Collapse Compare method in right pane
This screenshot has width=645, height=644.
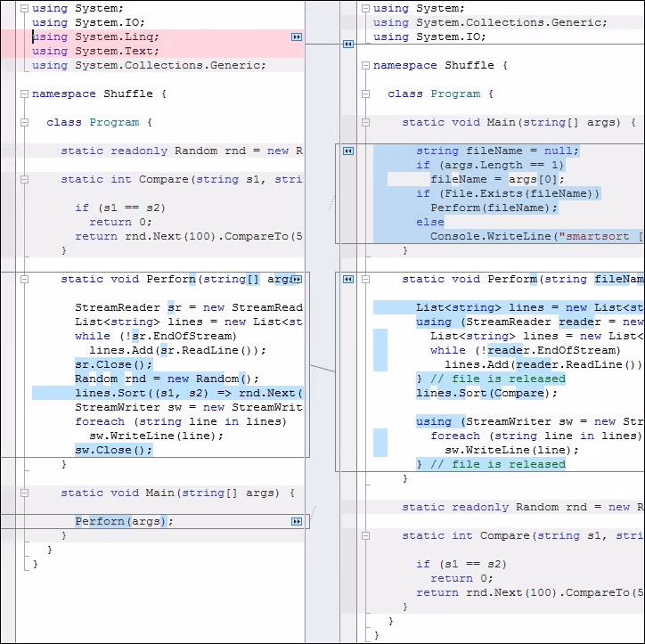365,535
